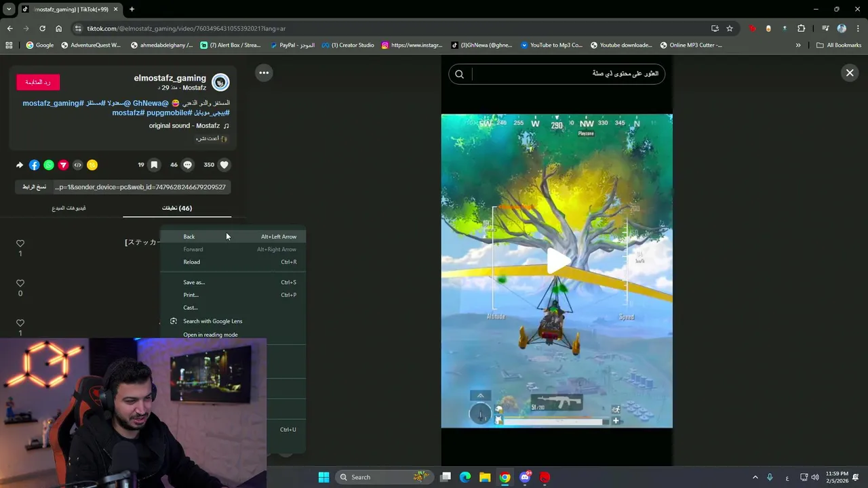The width and height of the screenshot is (868, 488).
Task: Choose Search with Google Lens
Action: [233, 321]
